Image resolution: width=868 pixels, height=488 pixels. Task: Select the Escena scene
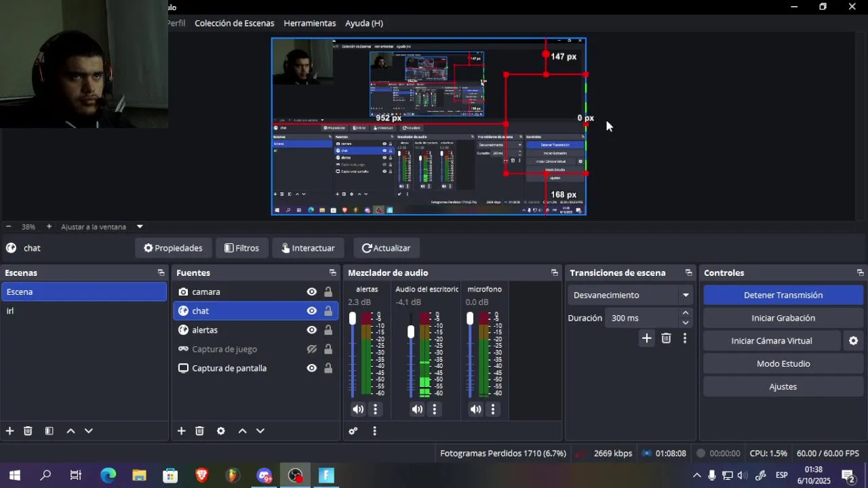[x=83, y=291]
